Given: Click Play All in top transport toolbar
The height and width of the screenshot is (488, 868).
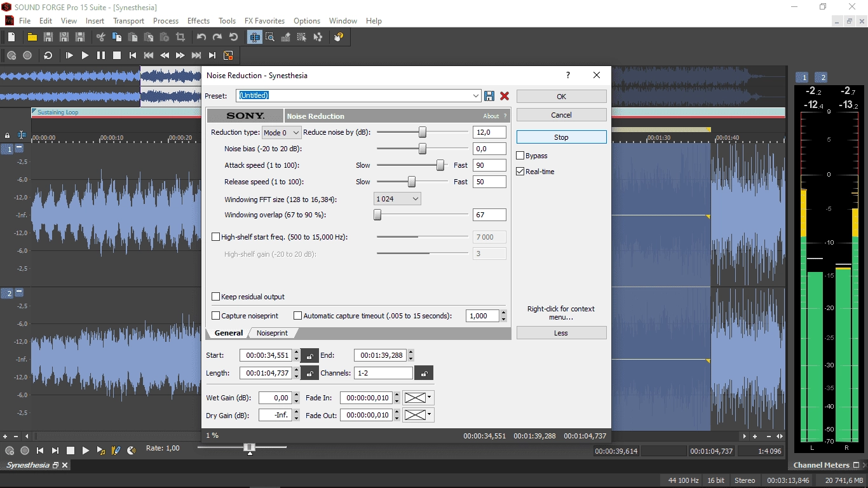Looking at the screenshot, I should click(69, 55).
